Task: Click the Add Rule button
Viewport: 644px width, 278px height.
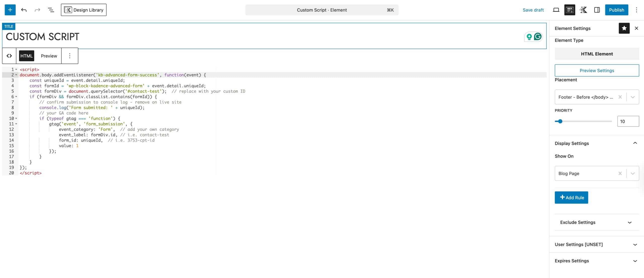Action: click(571, 197)
